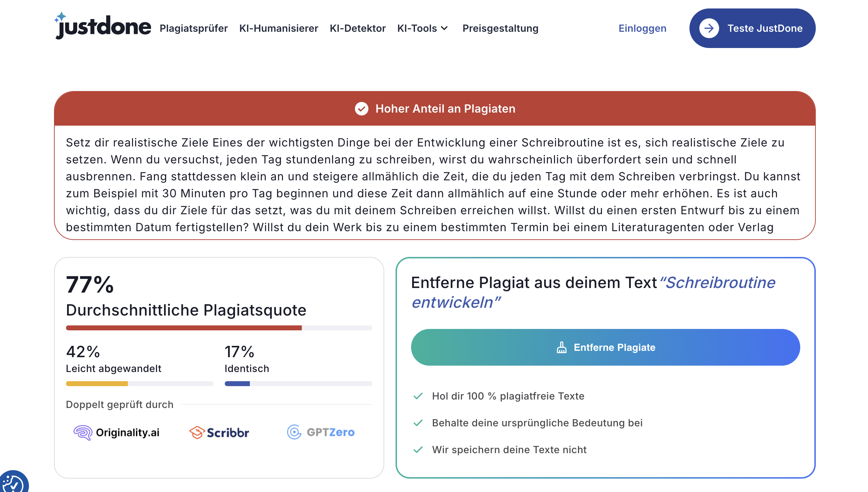Viewport: 868px width, 492px height.
Task: Click the checkmark beside 'ursprüngliche Bedeutung bei'
Action: (418, 423)
